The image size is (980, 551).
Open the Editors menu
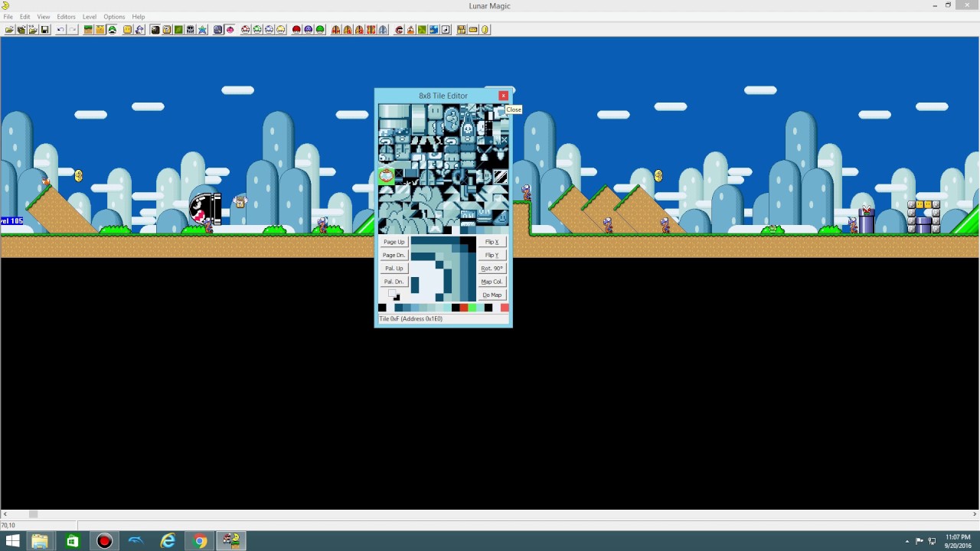[66, 17]
